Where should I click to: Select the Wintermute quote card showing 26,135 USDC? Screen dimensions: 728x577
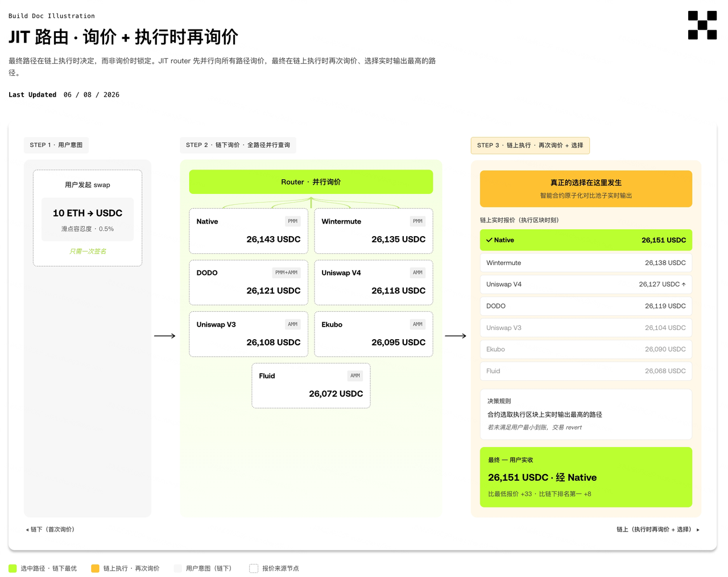(374, 231)
